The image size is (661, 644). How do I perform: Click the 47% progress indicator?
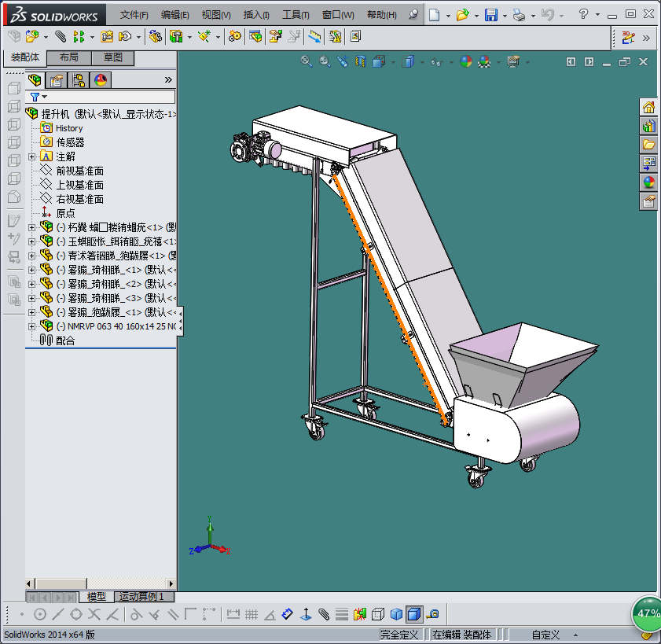(x=647, y=613)
